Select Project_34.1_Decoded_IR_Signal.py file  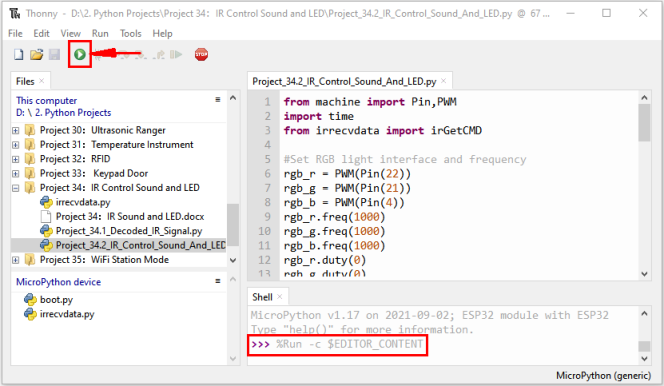pyautogui.click(x=129, y=231)
